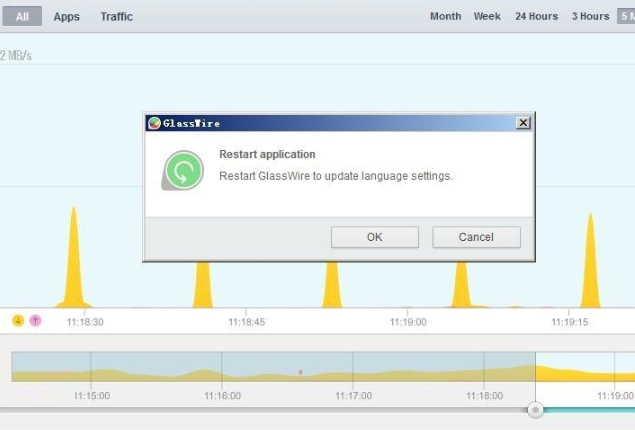The image size is (635, 430).
Task: Switch to the All tab
Action: tap(22, 16)
